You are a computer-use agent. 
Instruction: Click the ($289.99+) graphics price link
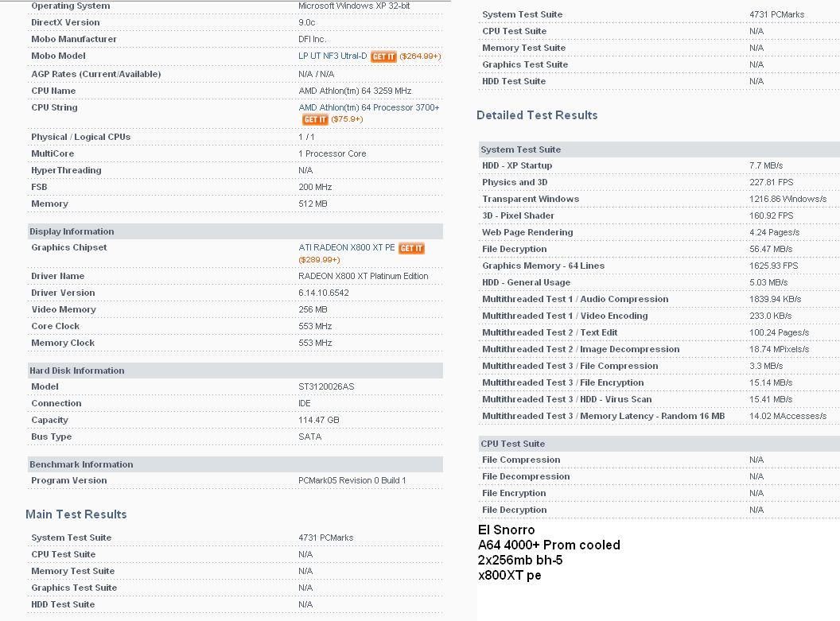click(319, 260)
